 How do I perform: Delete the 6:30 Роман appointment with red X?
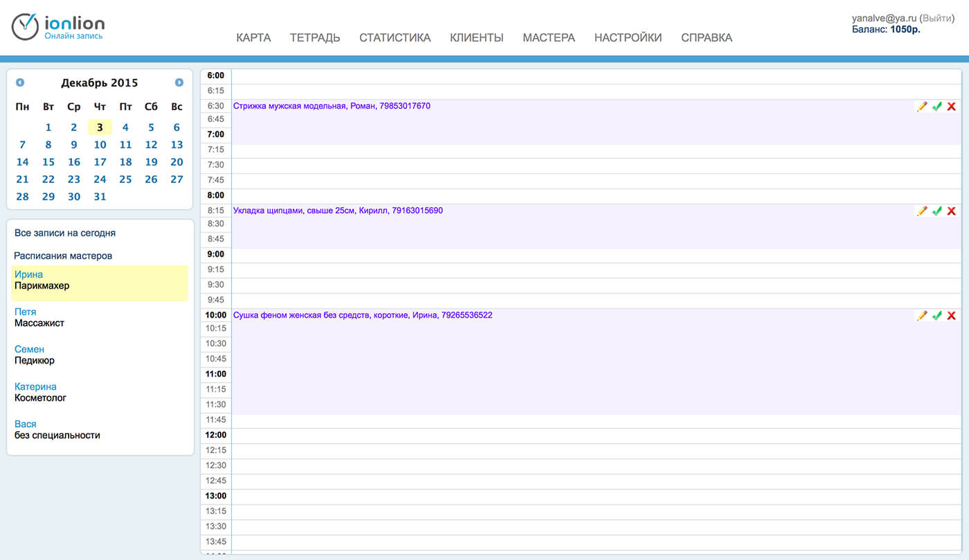click(952, 107)
